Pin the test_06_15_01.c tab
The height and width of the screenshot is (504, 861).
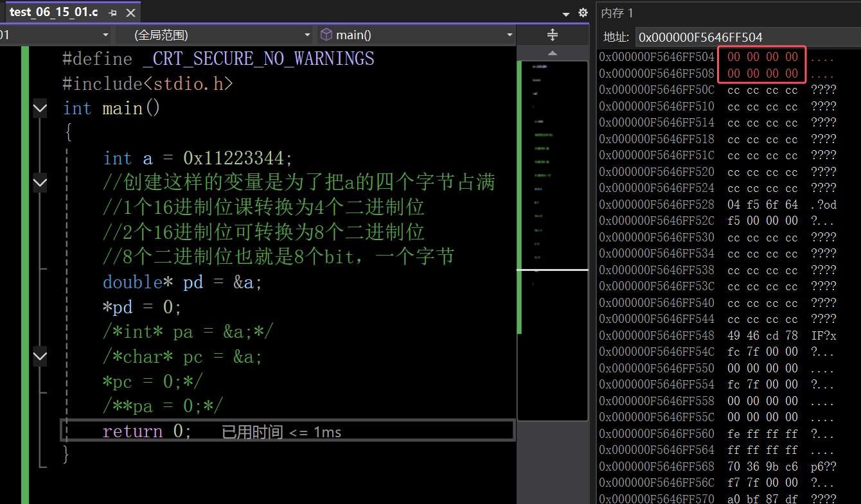point(112,13)
